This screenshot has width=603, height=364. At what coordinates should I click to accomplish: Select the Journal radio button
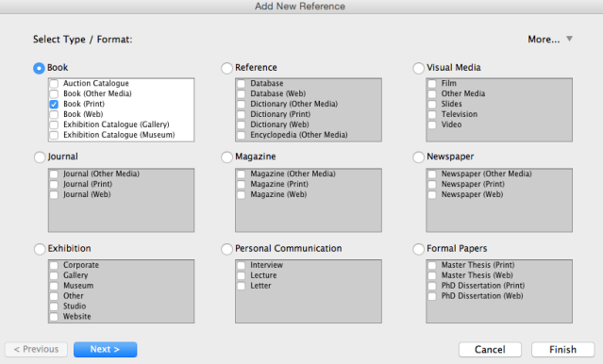pos(40,157)
